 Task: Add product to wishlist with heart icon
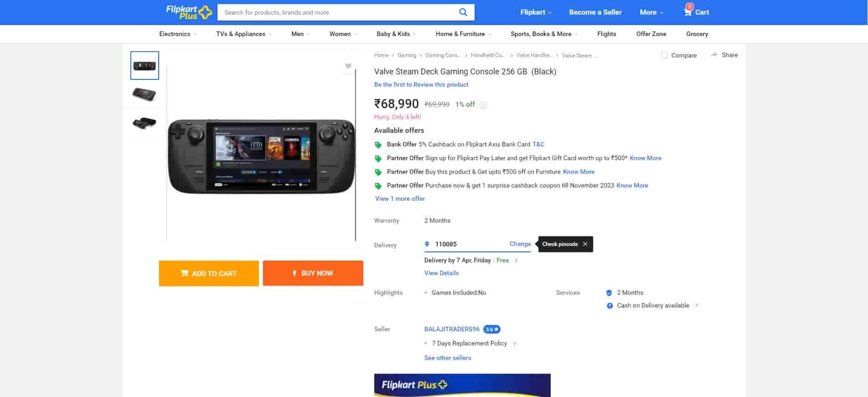348,66
